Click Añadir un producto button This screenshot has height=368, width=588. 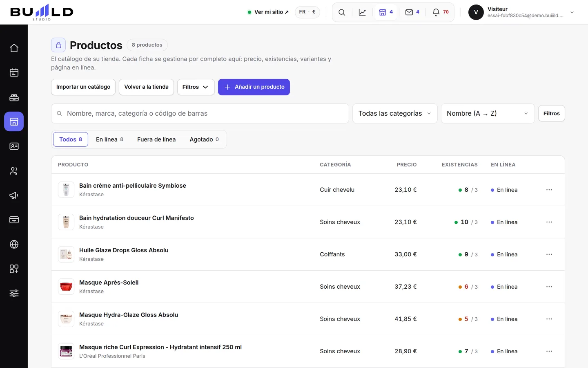[254, 87]
